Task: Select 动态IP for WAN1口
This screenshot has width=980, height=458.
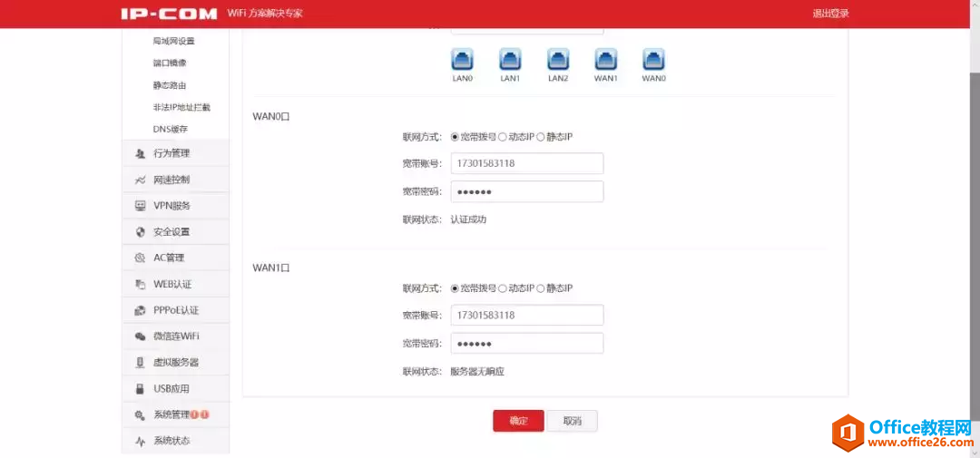Action: tap(502, 288)
